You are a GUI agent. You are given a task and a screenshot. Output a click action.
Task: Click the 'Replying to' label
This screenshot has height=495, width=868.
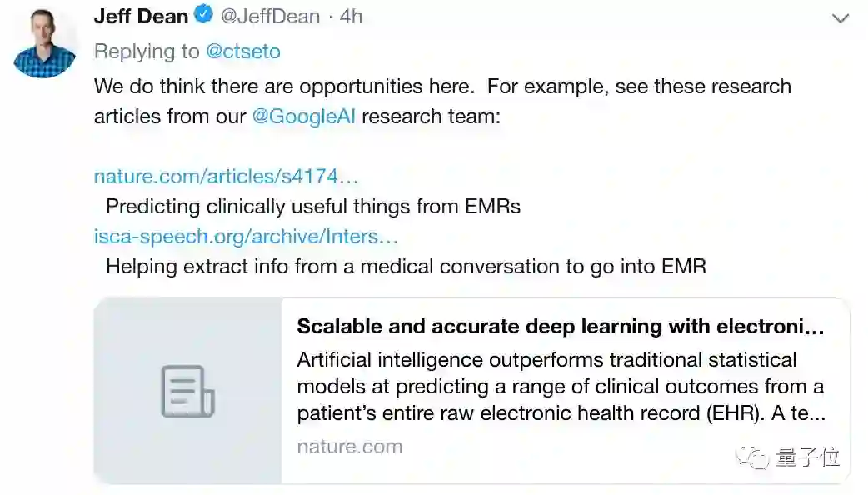pyautogui.click(x=147, y=52)
